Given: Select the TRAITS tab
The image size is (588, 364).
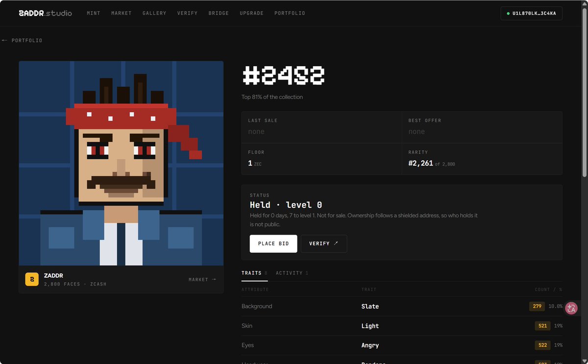Looking at the screenshot, I should point(254,273).
